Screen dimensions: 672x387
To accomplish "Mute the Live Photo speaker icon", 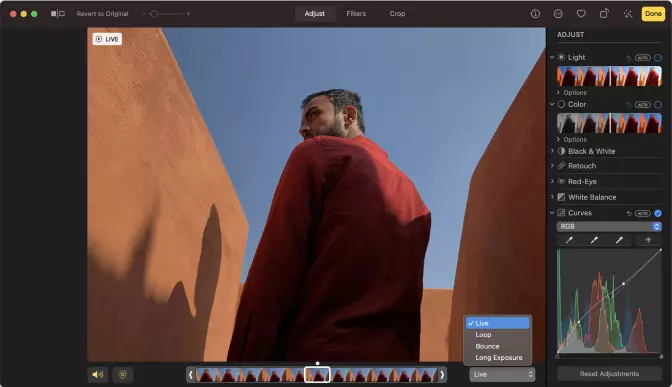I will tap(98, 375).
